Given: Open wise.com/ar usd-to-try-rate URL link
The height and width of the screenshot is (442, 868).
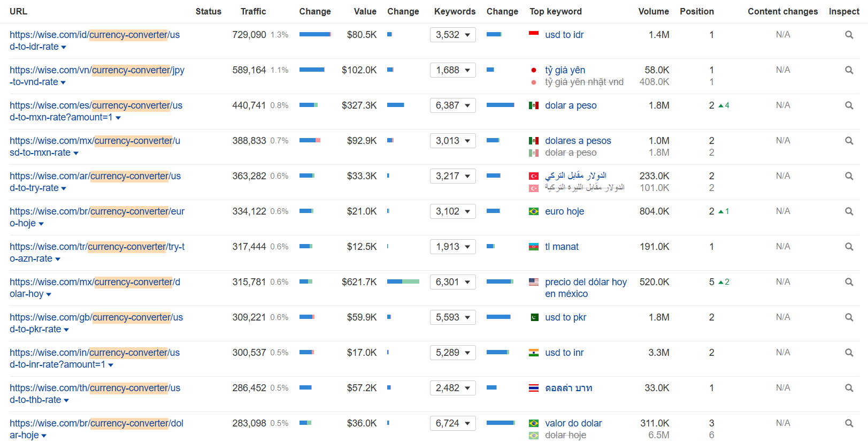Looking at the screenshot, I should click(x=95, y=182).
